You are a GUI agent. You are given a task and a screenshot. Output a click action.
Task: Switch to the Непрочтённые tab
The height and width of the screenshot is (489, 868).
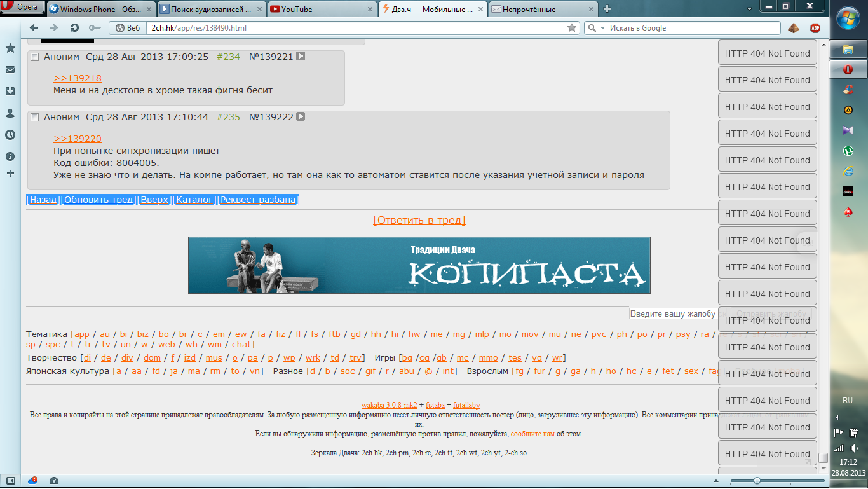point(543,9)
